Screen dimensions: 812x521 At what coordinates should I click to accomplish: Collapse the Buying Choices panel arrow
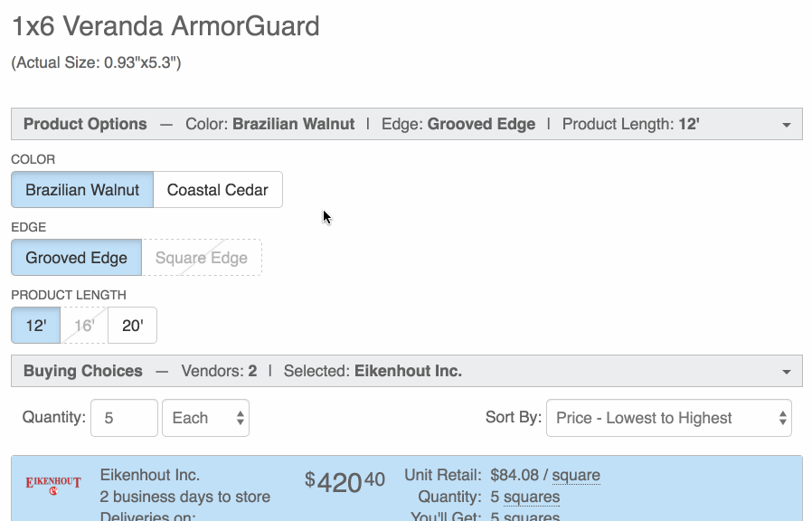[x=786, y=372]
